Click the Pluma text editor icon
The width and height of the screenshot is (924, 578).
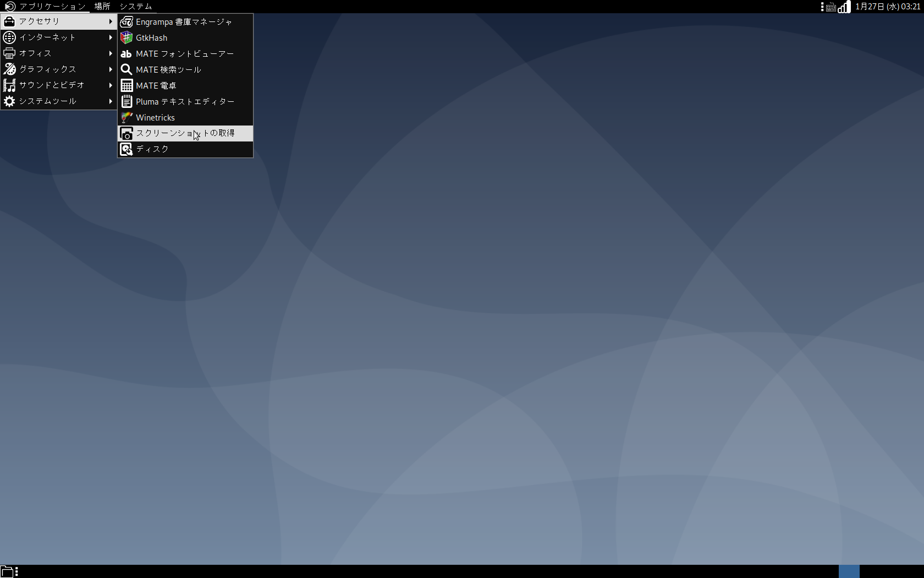(x=127, y=102)
